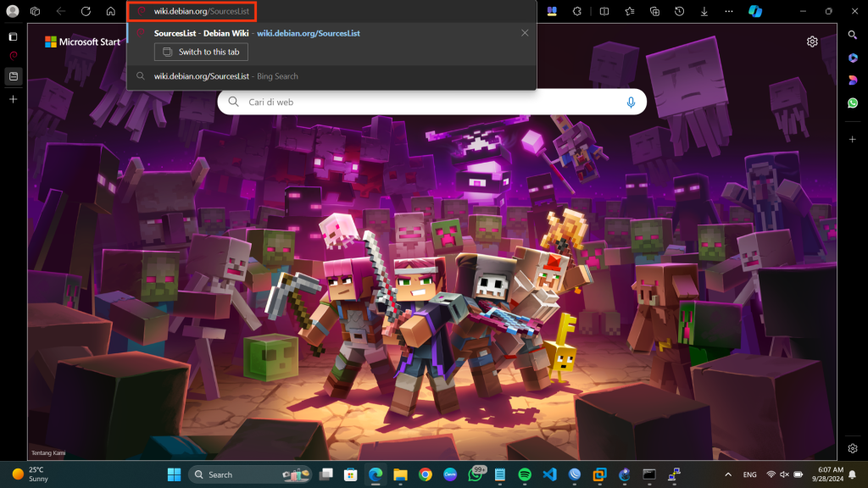Show hidden system tray icons chevron

click(728, 474)
